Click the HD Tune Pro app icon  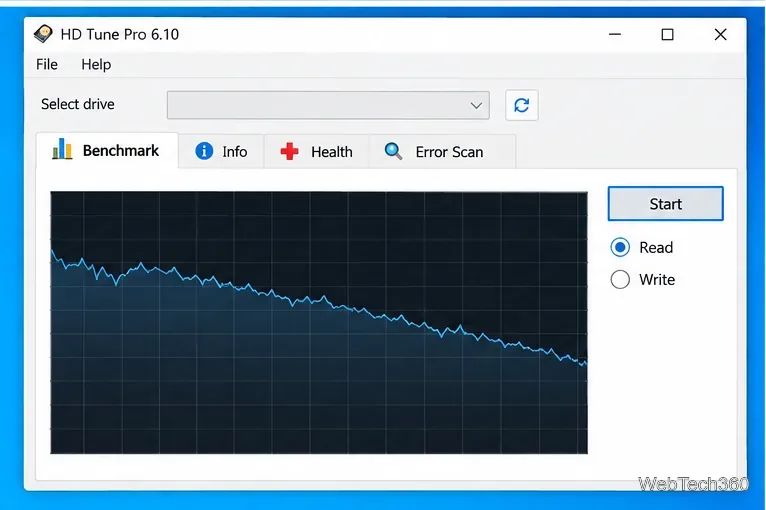43,34
